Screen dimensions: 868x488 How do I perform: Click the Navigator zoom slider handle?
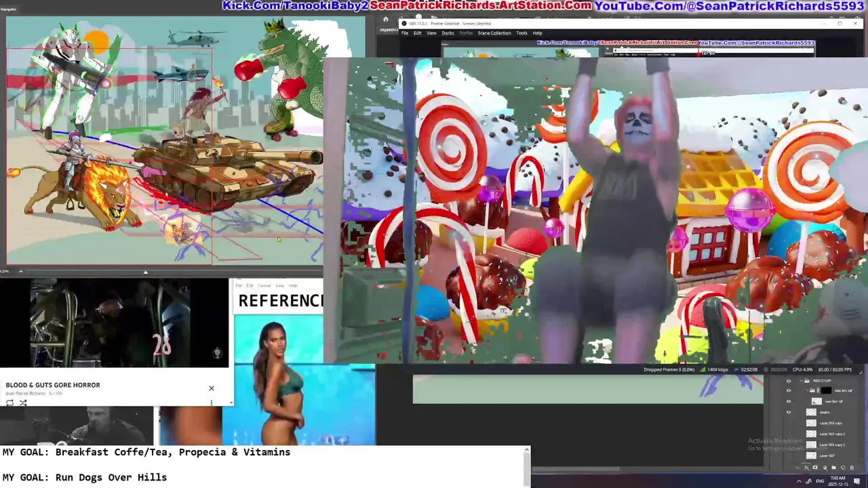146,272
